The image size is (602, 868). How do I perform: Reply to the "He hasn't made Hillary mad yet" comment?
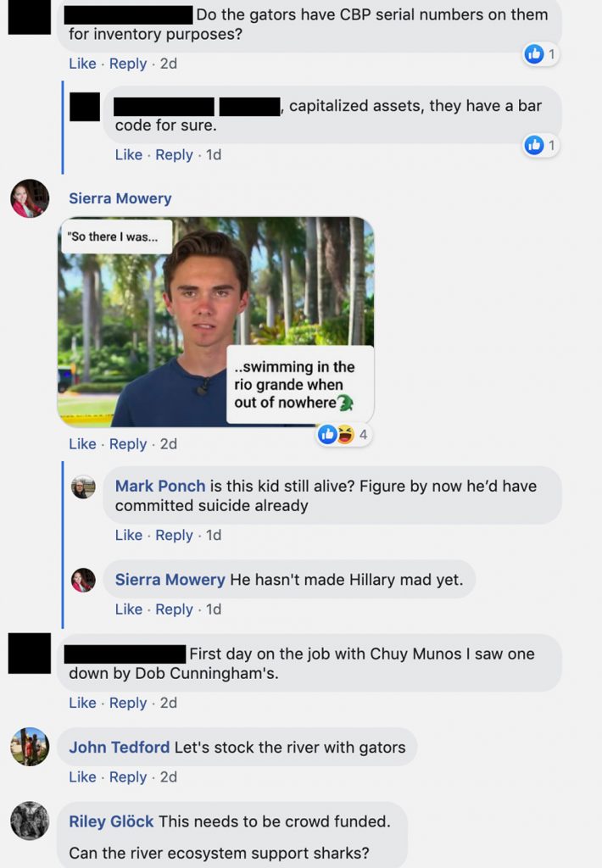pyautogui.click(x=175, y=609)
